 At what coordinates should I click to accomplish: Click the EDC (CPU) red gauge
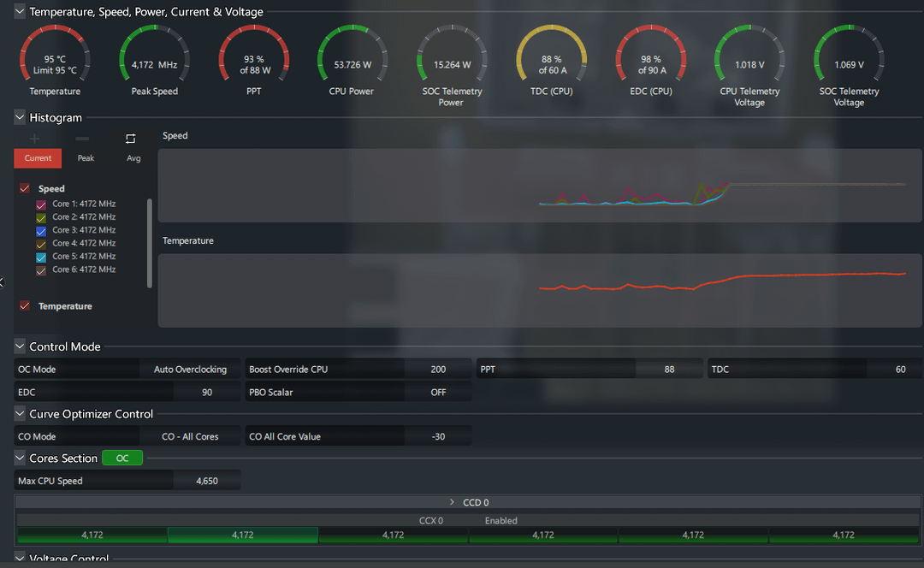[651, 60]
